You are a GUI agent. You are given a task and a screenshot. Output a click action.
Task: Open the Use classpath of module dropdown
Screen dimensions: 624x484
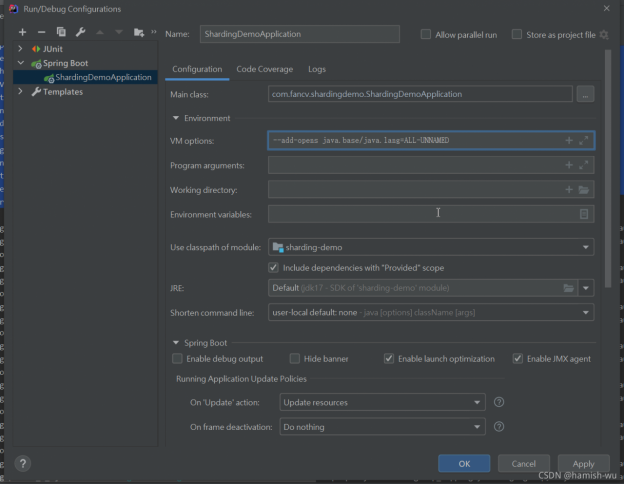pos(431,247)
